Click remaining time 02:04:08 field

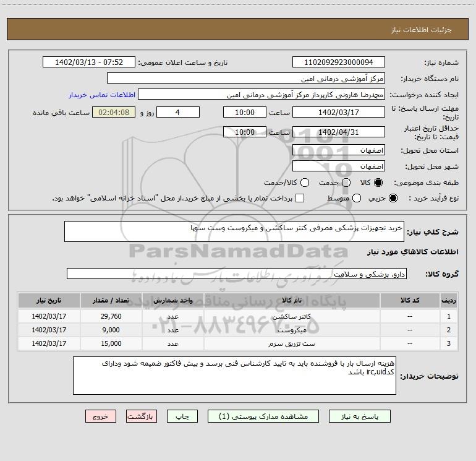click(114, 112)
